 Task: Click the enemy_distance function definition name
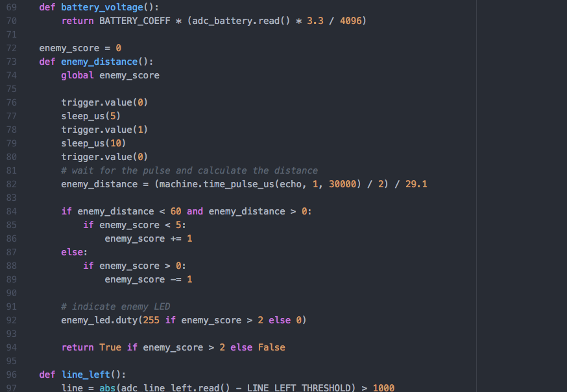click(x=99, y=62)
